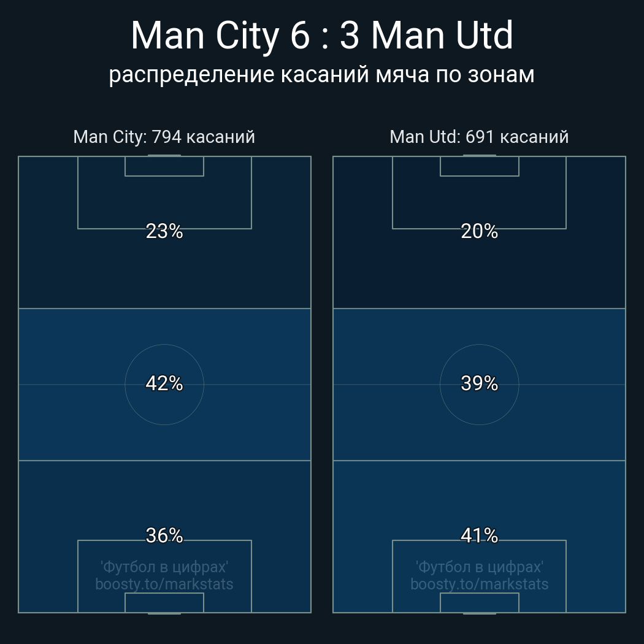Click the bottom goal line marker on Man Utd pitch
Screen dimensions: 644x644
[479, 613]
